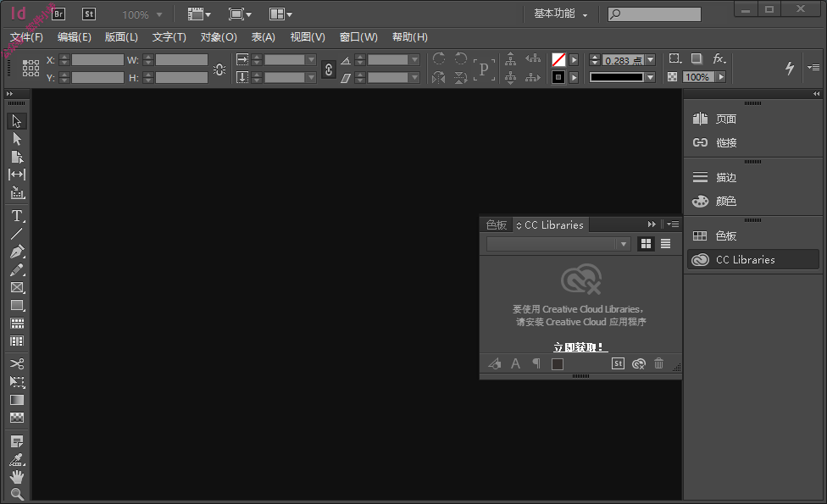Select the Free Transform tool
The width and height of the screenshot is (827, 504).
point(17,382)
